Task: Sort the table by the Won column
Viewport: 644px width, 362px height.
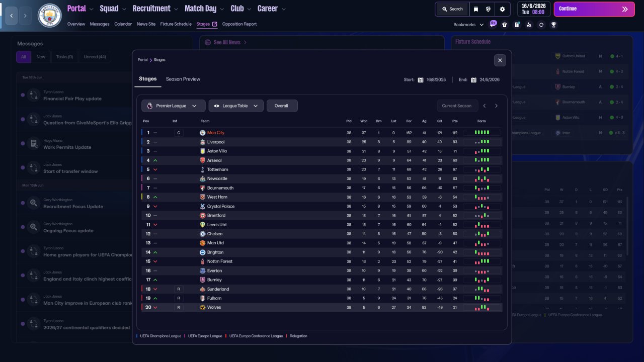Action: coord(364,121)
